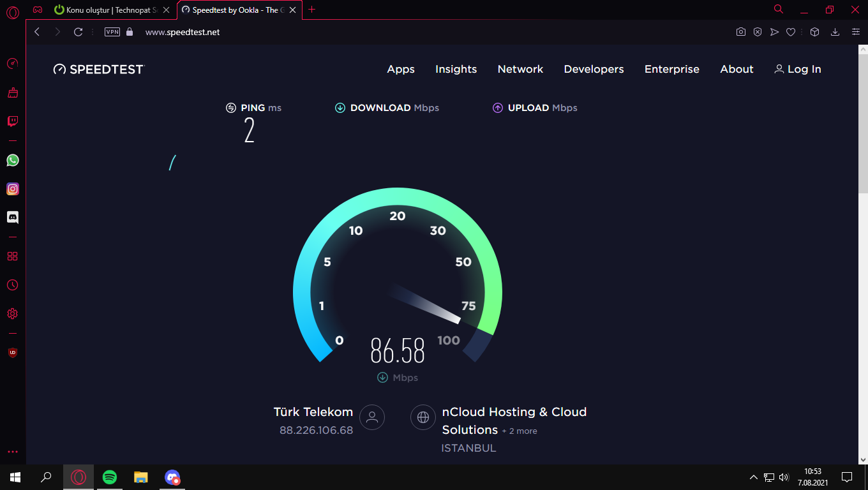Go back to the previous page
The height and width of the screenshot is (490, 868).
pyautogui.click(x=37, y=32)
